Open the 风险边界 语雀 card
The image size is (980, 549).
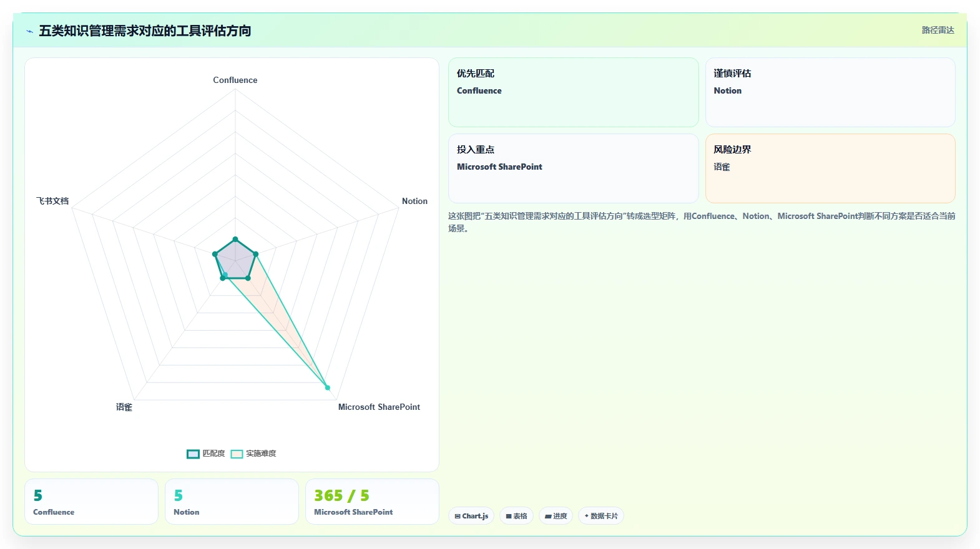(x=830, y=168)
